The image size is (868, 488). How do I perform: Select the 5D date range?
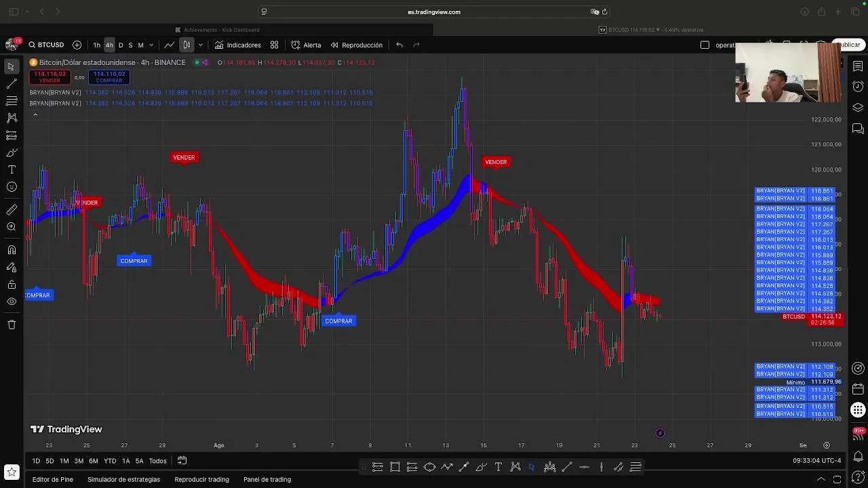coord(50,461)
